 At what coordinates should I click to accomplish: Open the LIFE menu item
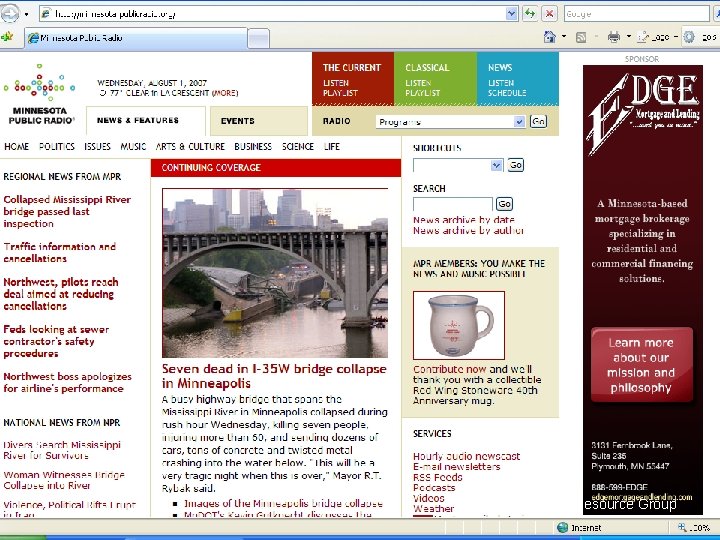(332, 146)
